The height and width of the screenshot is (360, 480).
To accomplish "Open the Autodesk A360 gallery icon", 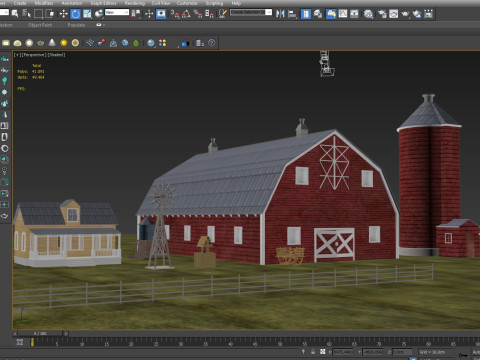I will point(429,14).
